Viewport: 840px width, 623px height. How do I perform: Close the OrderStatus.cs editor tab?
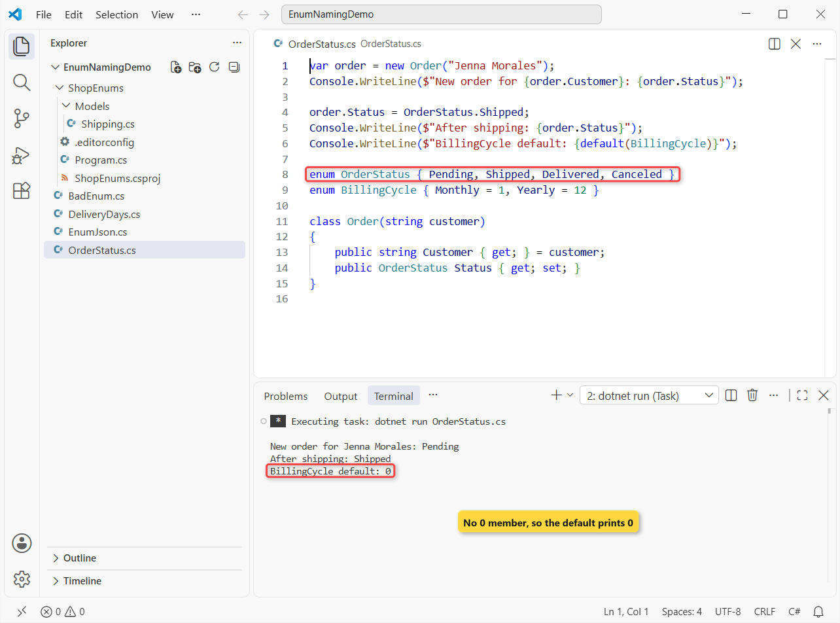coord(796,44)
